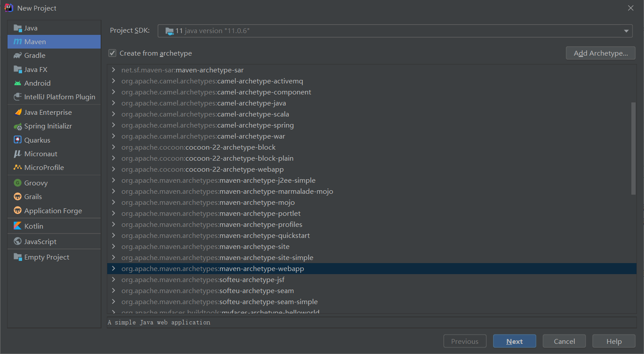The image size is (644, 354).
Task: Expand the cocoon-22-archetype-webapp node
Action: (x=113, y=169)
